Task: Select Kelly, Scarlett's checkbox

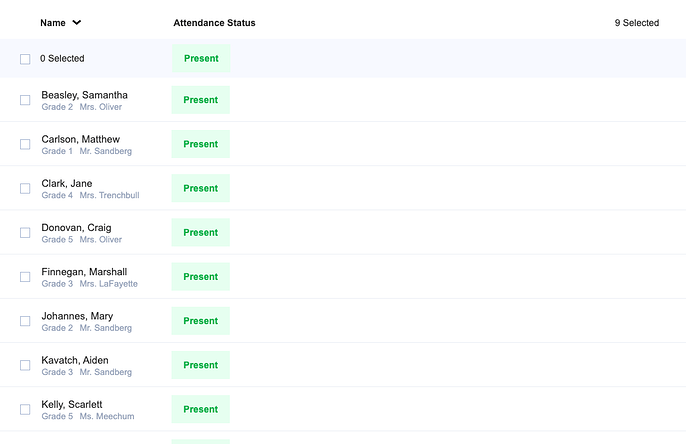Action: coord(25,409)
